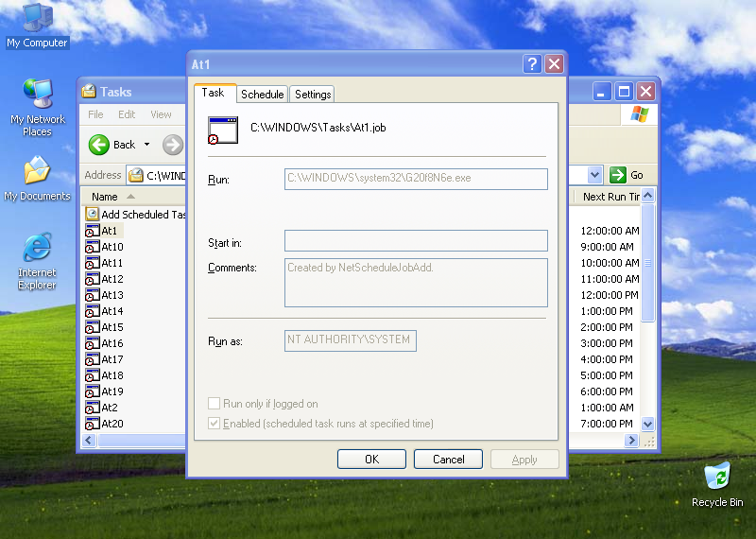Open My Network Places desktop icon
The height and width of the screenshot is (539, 756).
(37, 108)
